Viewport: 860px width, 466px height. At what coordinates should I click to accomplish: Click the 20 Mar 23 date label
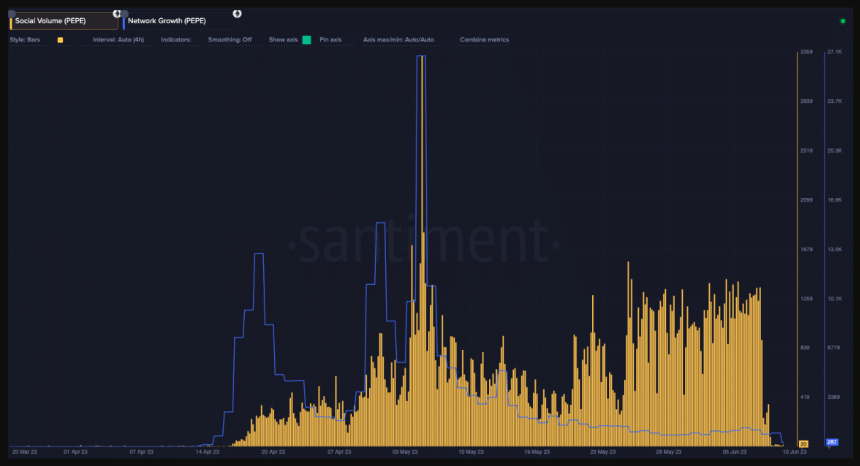[x=25, y=452]
